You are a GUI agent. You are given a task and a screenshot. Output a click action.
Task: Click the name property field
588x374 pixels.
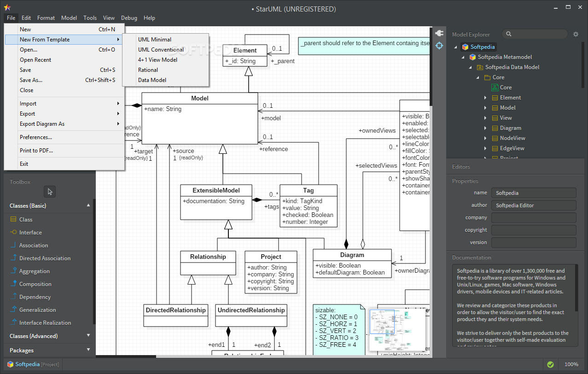(x=534, y=193)
